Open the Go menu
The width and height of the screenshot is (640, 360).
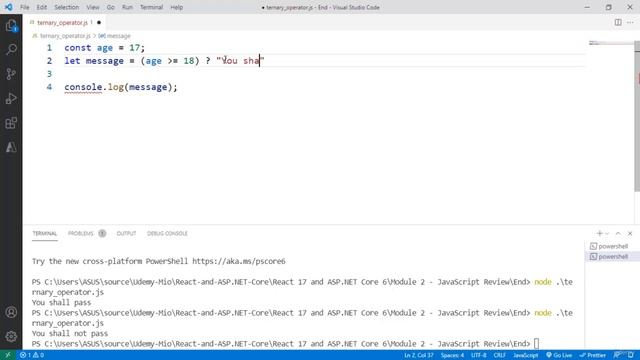tap(111, 7)
